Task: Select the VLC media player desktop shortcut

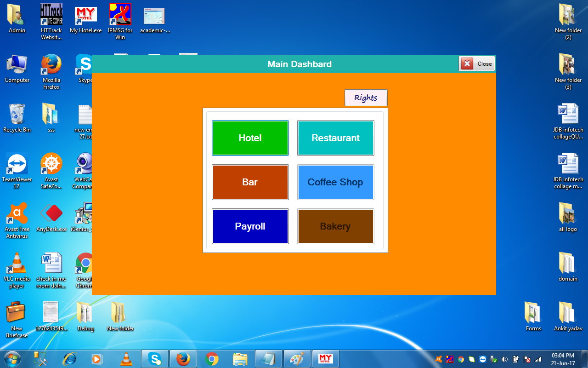Action: click(x=17, y=270)
